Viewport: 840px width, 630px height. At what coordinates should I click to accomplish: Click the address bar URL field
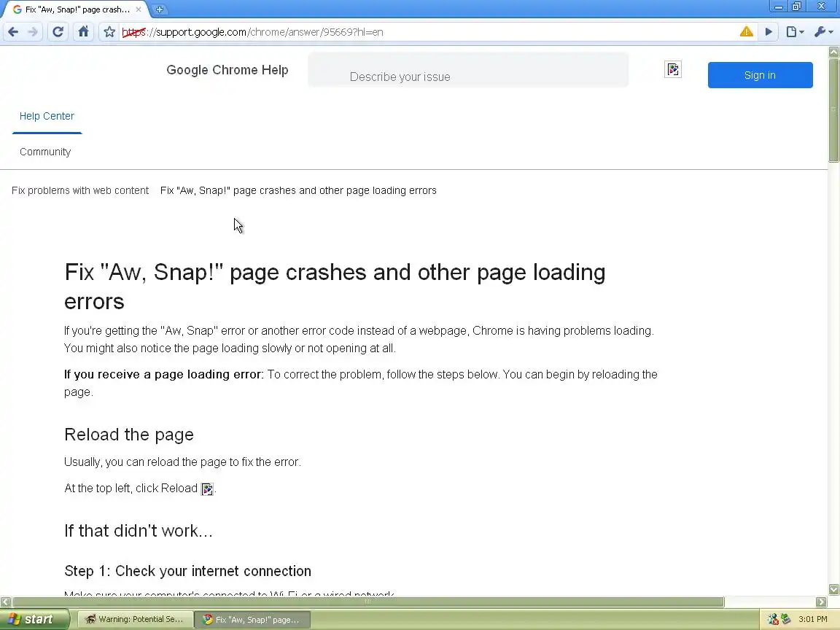click(429, 32)
